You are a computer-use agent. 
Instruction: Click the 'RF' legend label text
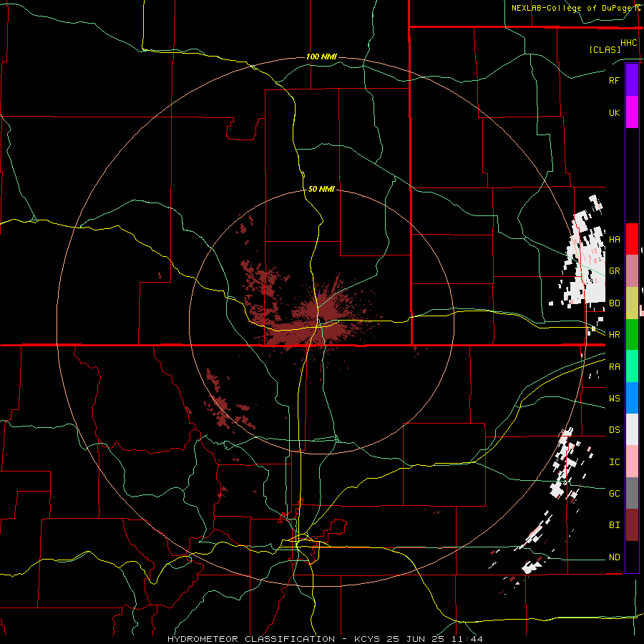(614, 80)
